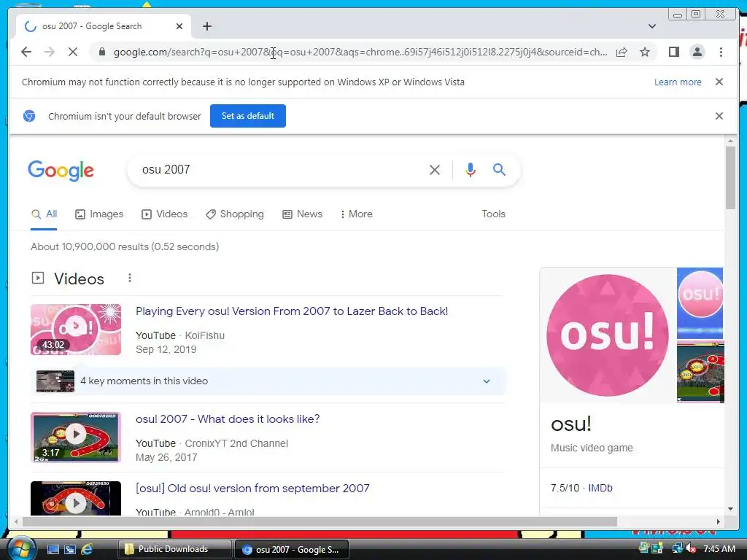
Task: Open the network tray icon
Action: pos(676,548)
